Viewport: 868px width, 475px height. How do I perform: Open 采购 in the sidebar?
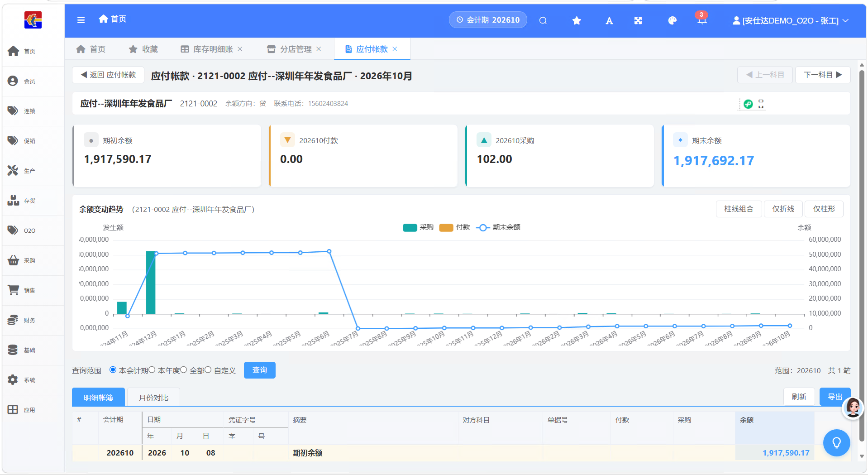[x=33, y=260]
